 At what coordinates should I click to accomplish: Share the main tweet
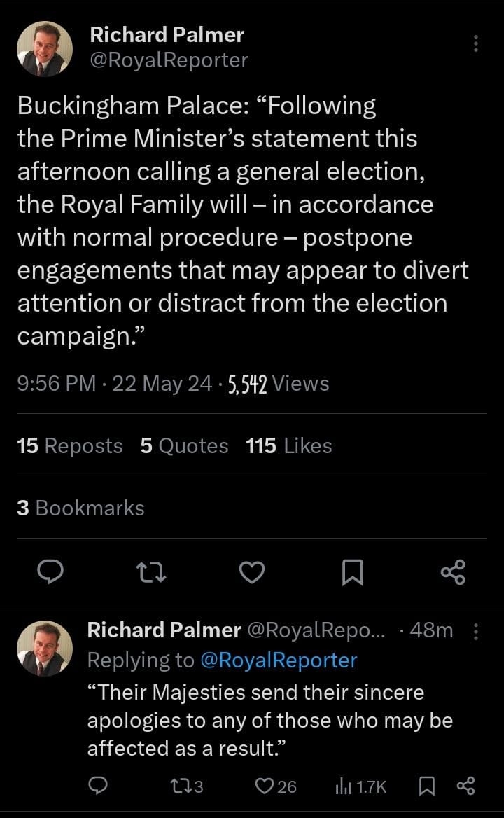pyautogui.click(x=453, y=572)
